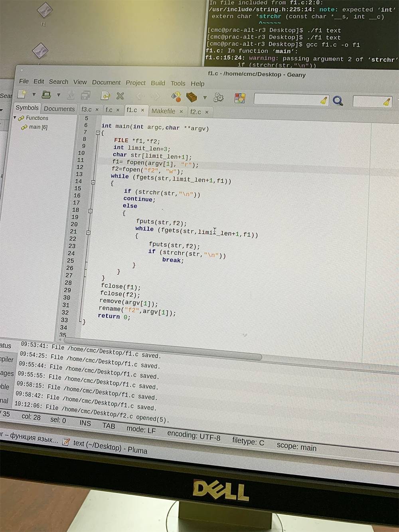Open the Project menu
The width and height of the screenshot is (399, 532).
click(136, 83)
